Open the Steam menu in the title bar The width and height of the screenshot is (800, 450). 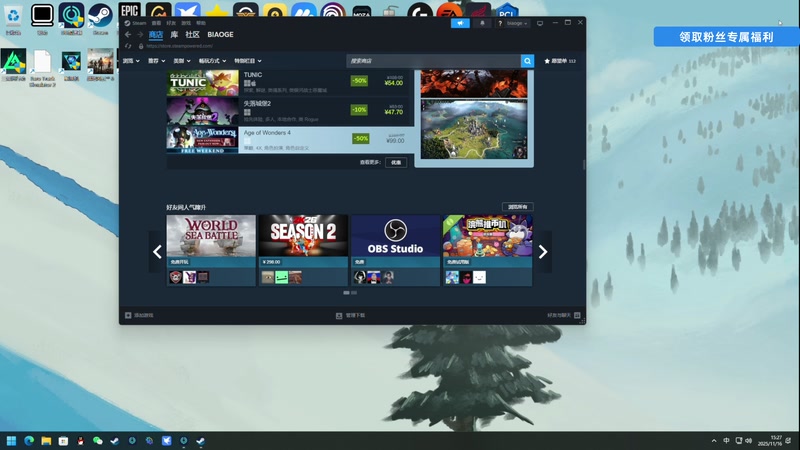tap(136, 23)
